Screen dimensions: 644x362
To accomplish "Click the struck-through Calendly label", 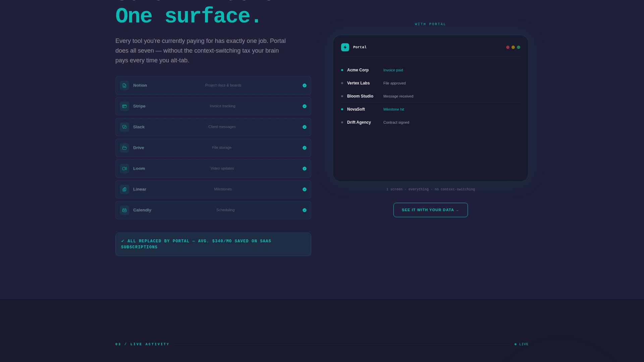I will [142, 210].
